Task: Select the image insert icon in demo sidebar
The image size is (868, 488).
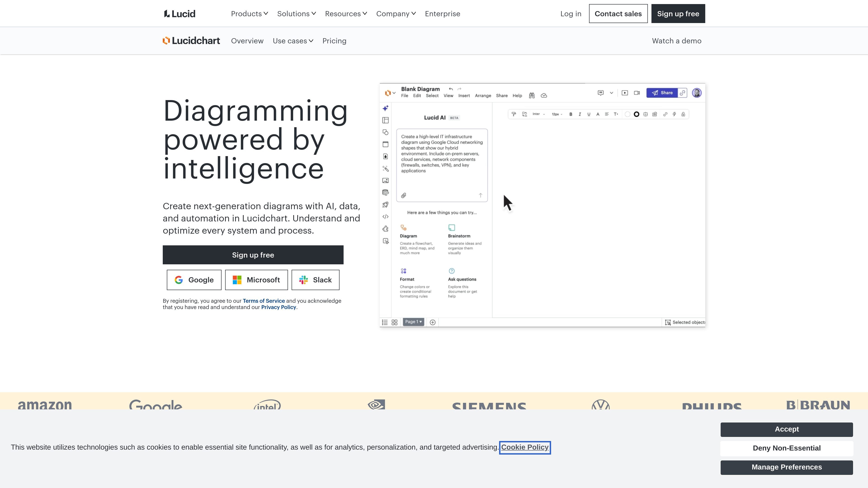Action: (x=385, y=181)
